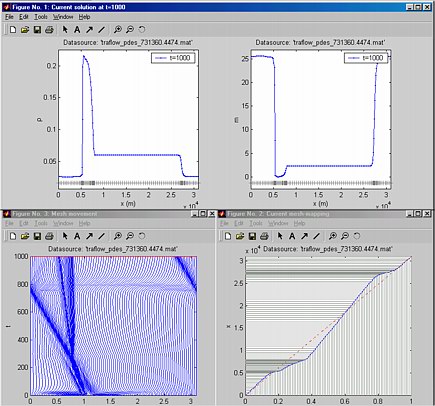The width and height of the screenshot is (435, 406).
Task: Open Help menu in Figure No. 1
Action: (x=84, y=17)
